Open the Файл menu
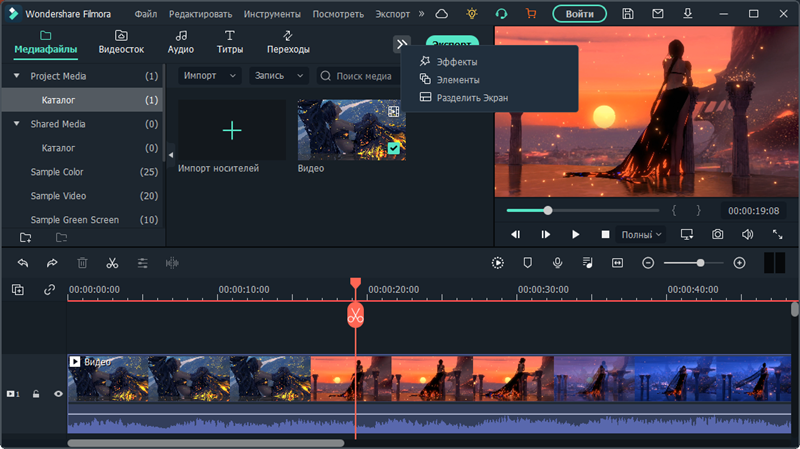Image resolution: width=800 pixels, height=449 pixels. point(146,14)
